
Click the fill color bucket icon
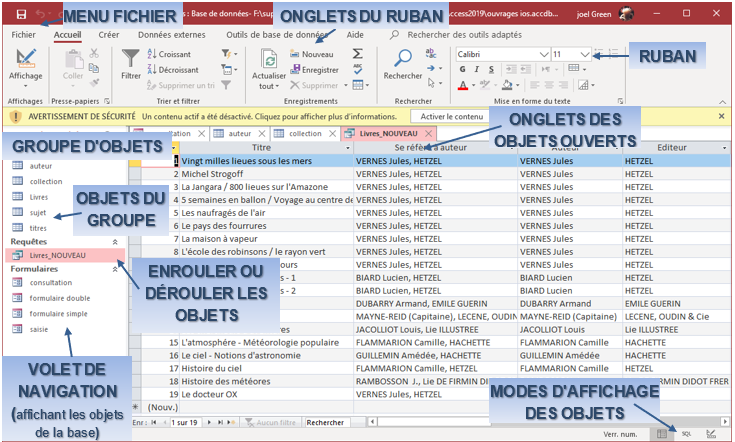(x=507, y=85)
